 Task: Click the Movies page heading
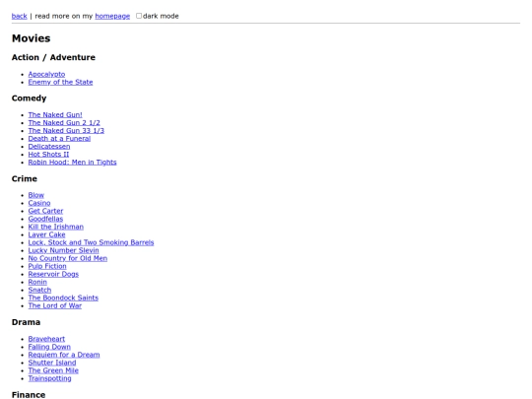[x=31, y=38]
